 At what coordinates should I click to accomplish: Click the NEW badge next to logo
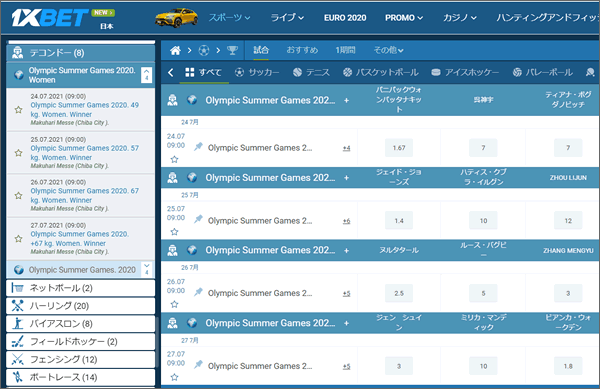[x=103, y=13]
